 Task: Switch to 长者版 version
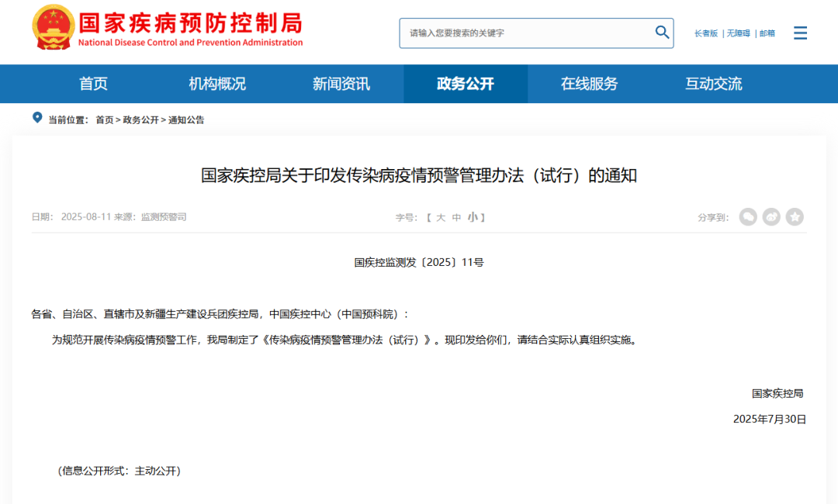pos(706,33)
